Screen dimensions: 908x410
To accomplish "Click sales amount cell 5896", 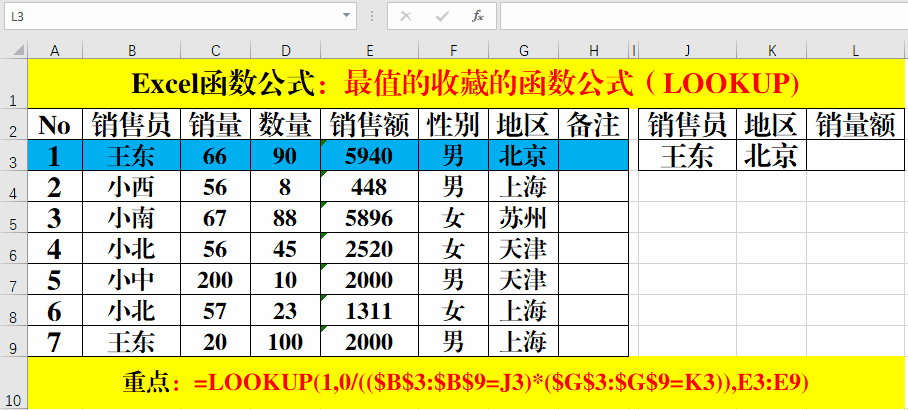I will pyautogui.click(x=369, y=217).
